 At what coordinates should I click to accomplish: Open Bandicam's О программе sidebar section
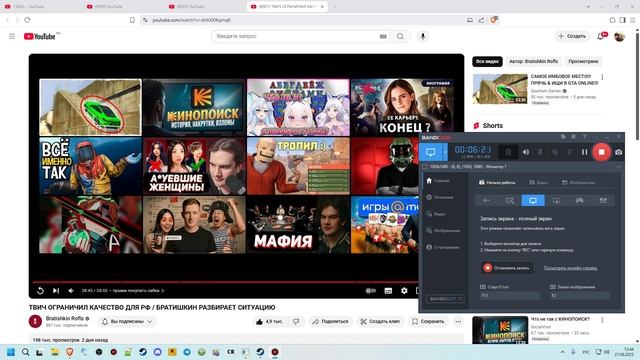(443, 247)
